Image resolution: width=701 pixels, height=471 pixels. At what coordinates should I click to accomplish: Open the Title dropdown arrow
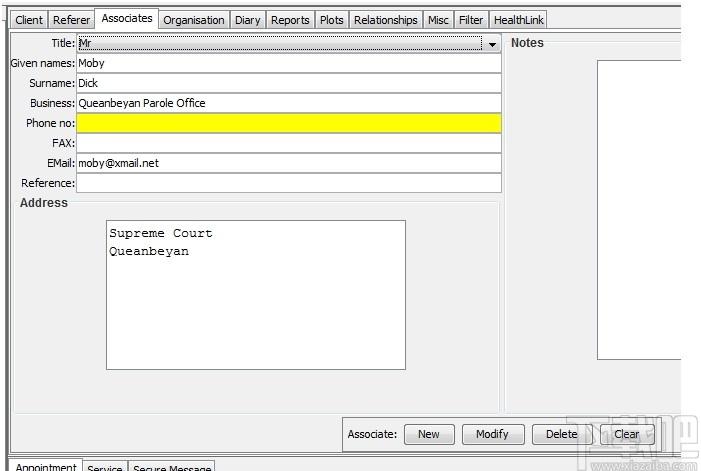(x=492, y=44)
